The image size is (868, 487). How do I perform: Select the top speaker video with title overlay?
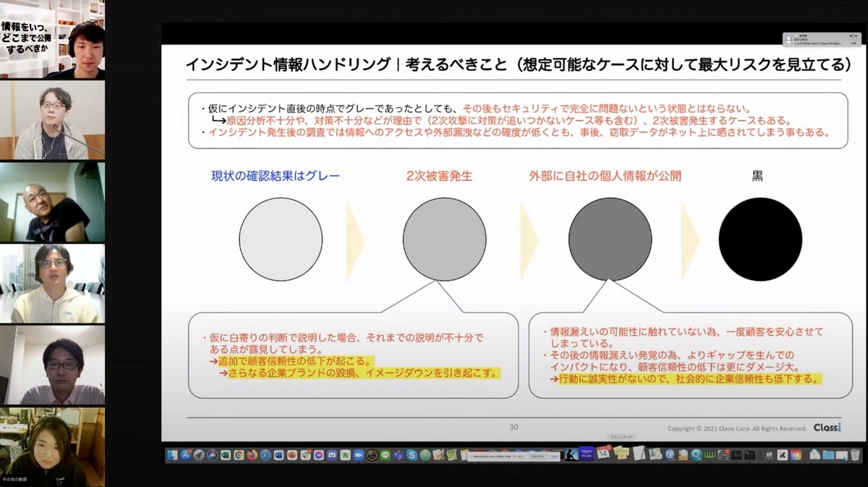(52, 40)
